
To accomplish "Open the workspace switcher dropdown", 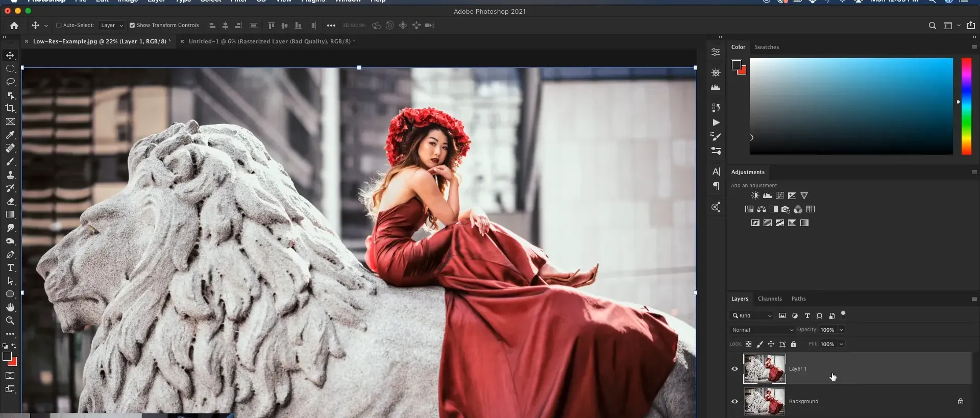I will click(x=951, y=26).
